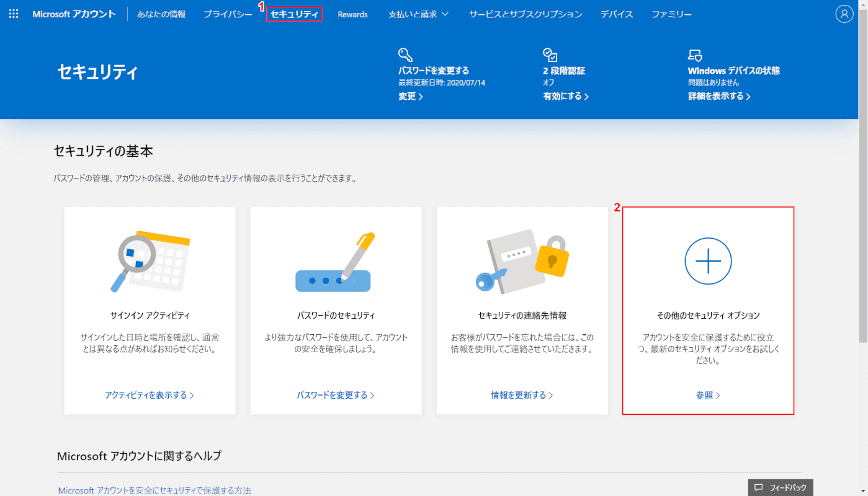
Task: Open Microsoft アカウントを安全にセキュリティで保護する方法 help link
Action: [154, 490]
